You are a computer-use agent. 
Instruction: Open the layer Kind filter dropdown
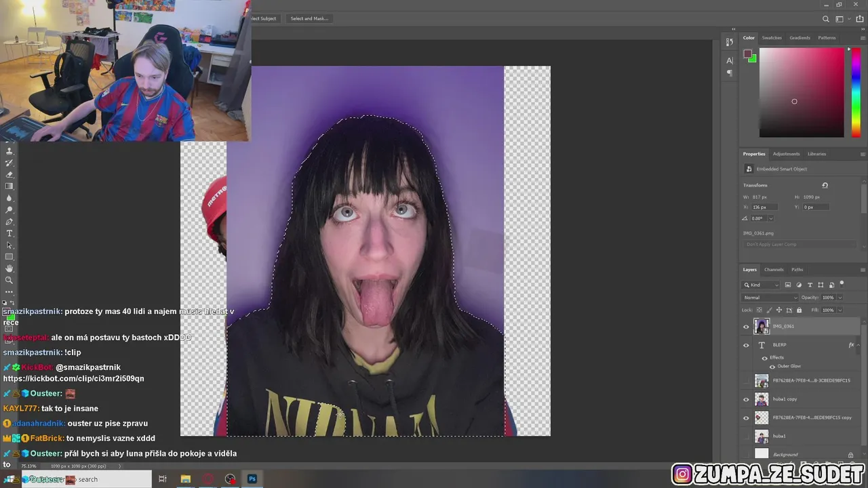761,285
